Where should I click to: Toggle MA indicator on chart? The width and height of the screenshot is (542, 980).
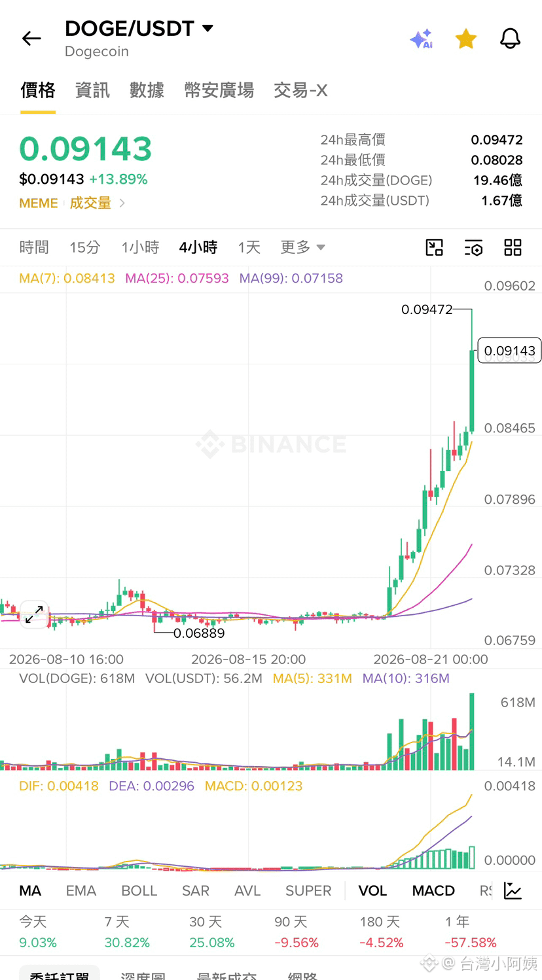(x=30, y=890)
